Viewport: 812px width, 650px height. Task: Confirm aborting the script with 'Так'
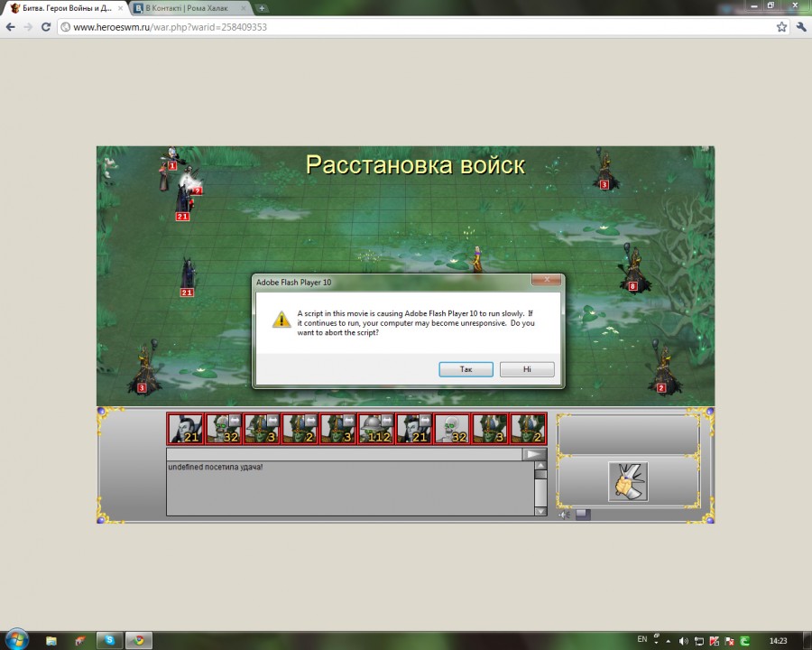click(466, 369)
